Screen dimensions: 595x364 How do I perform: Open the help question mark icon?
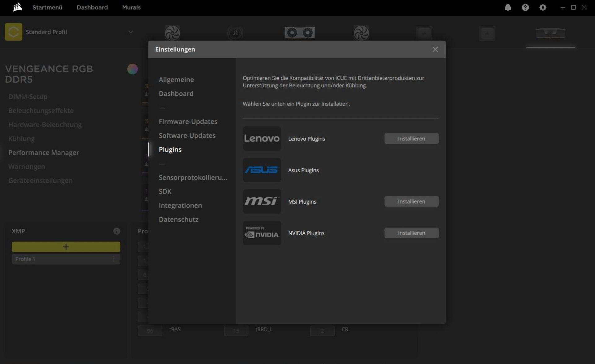pyautogui.click(x=525, y=7)
